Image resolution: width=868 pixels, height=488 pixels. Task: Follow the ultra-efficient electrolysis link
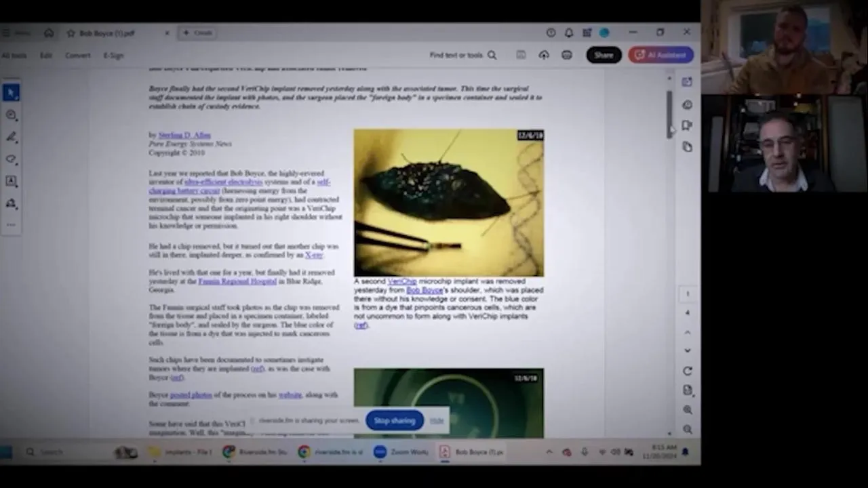coord(224,182)
